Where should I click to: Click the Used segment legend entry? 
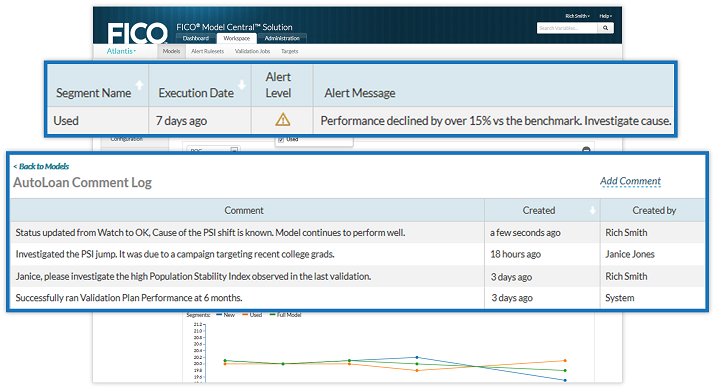point(252,315)
